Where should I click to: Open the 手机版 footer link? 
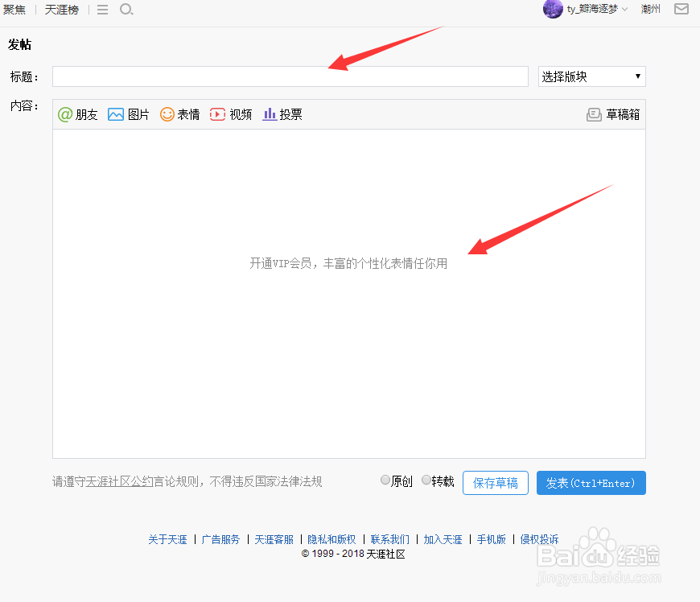tap(492, 539)
